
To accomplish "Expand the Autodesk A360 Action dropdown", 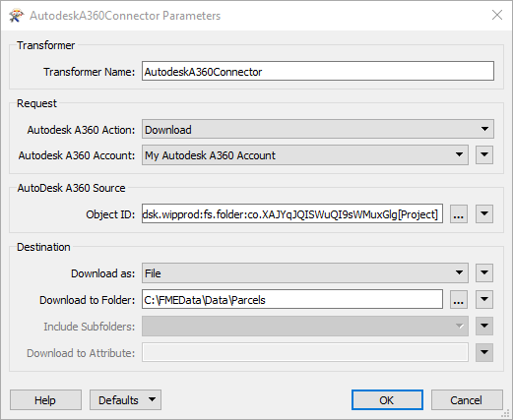I will point(318,129).
